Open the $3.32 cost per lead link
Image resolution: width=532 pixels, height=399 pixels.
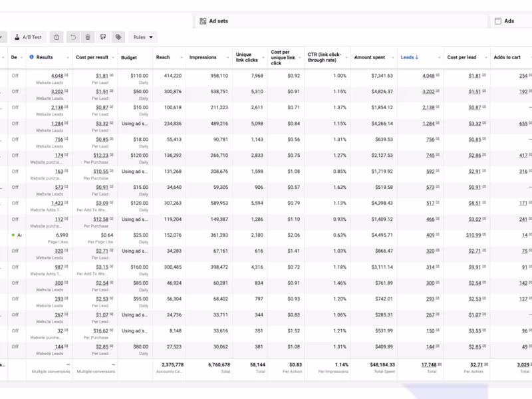click(475, 124)
